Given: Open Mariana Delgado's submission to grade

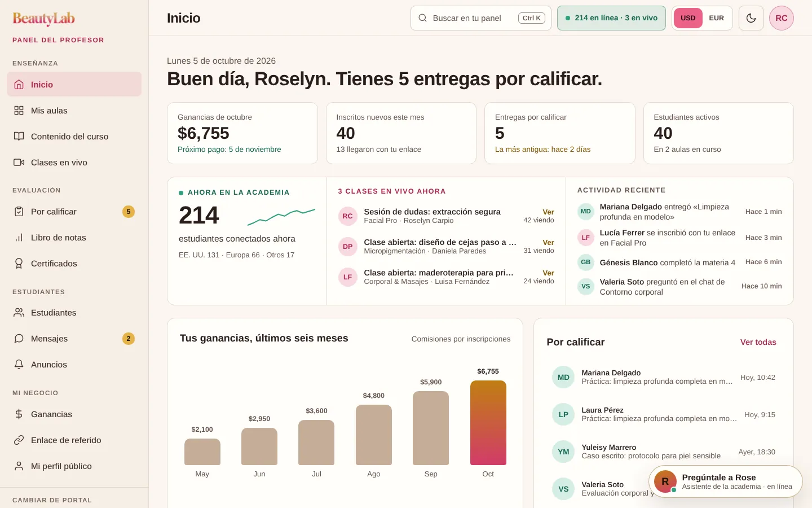Looking at the screenshot, I should 664,377.
